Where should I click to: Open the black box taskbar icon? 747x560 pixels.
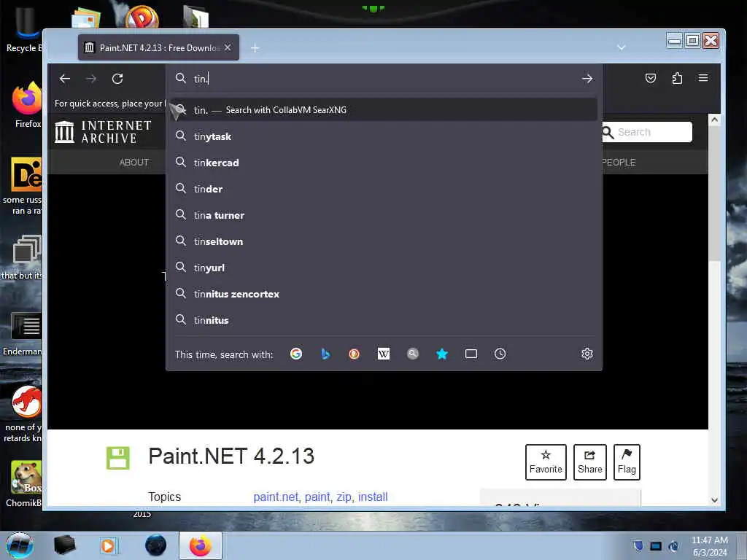64,545
